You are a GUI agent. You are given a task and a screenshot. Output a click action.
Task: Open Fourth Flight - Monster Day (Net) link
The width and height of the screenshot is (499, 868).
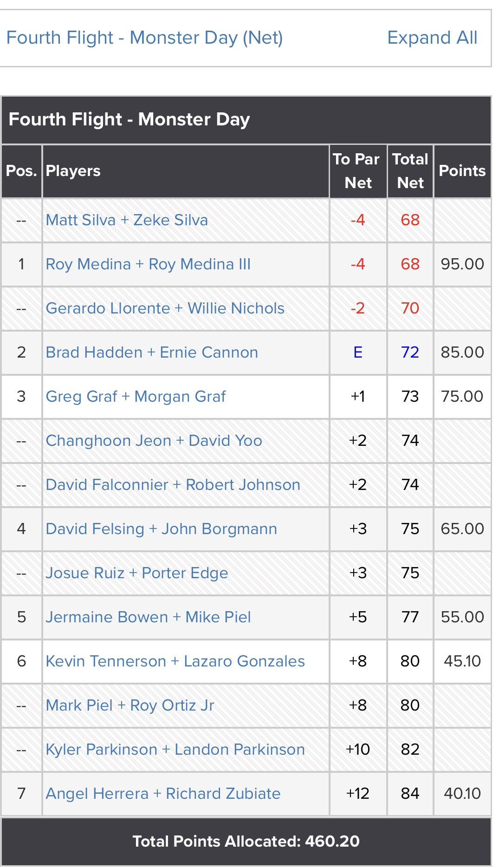click(x=144, y=38)
